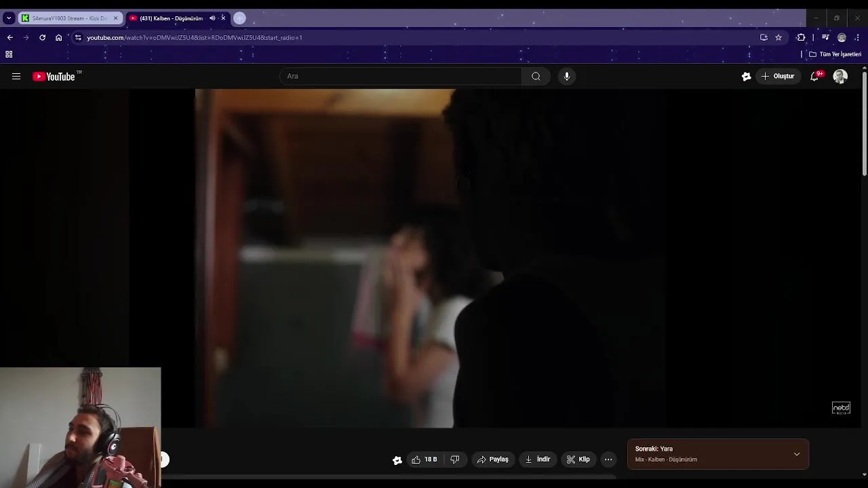Select the Kalben - Düşünürüm tab
This screenshot has width=868, height=488.
[x=171, y=18]
